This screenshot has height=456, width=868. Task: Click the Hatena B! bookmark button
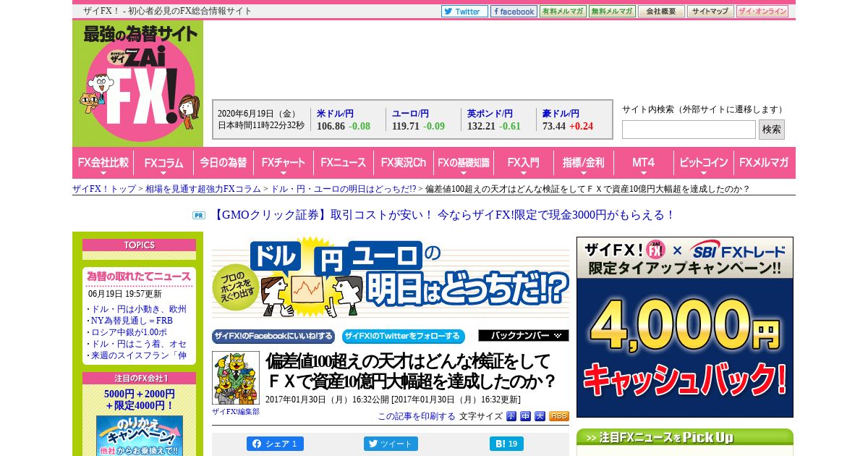pos(506,444)
